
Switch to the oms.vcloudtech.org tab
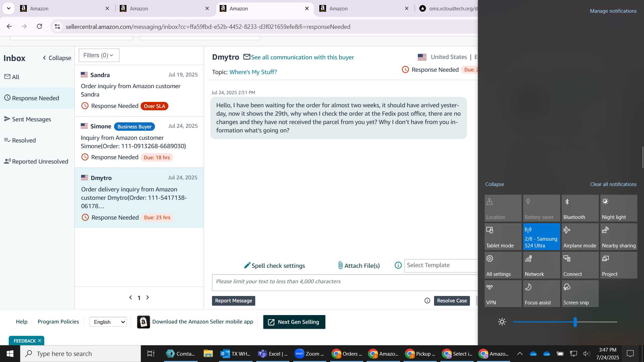coord(448,8)
